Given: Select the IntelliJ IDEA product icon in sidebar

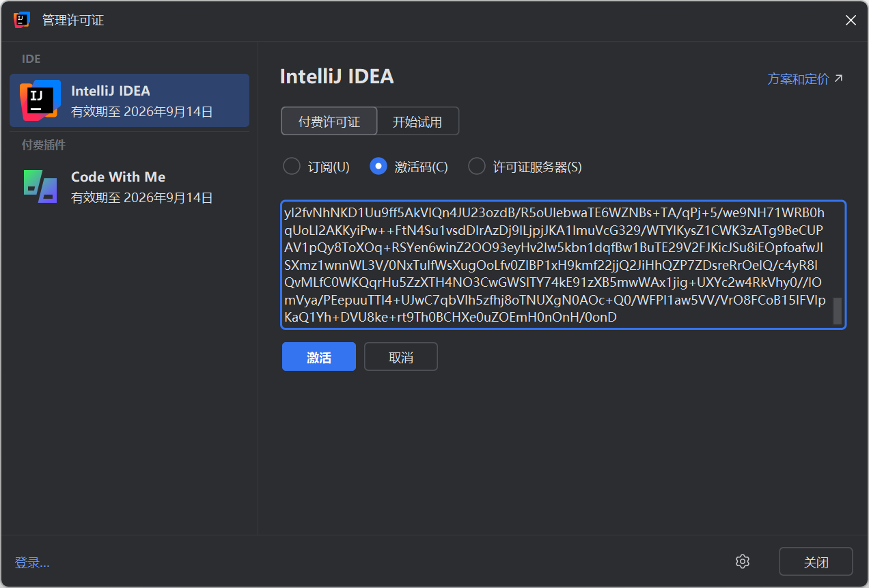Looking at the screenshot, I should 40,100.
